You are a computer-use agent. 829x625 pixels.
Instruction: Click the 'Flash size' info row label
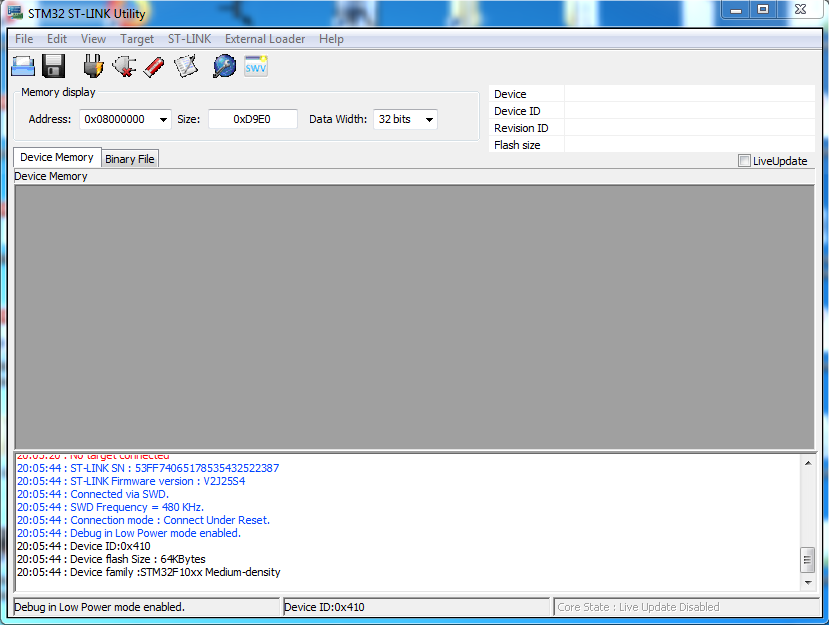[517, 145]
